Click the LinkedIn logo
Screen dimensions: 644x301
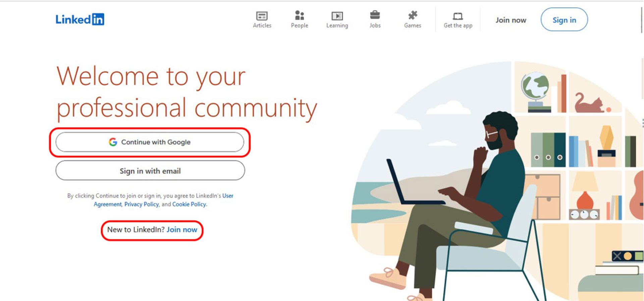(80, 19)
